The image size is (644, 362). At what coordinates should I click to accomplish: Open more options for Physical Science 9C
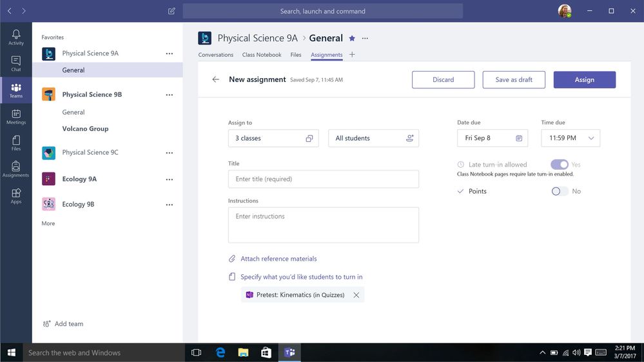click(x=169, y=152)
